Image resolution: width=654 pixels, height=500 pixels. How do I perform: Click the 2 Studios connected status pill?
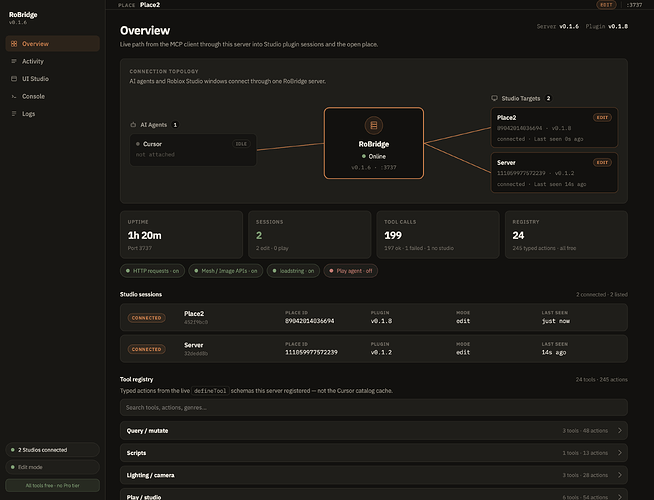coord(53,450)
